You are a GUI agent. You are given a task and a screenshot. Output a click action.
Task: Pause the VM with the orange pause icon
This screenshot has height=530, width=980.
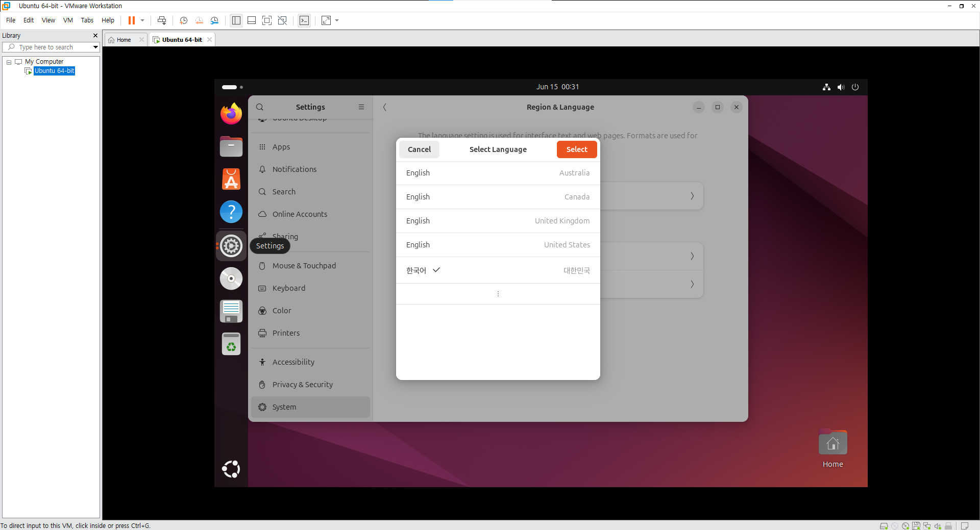point(132,20)
